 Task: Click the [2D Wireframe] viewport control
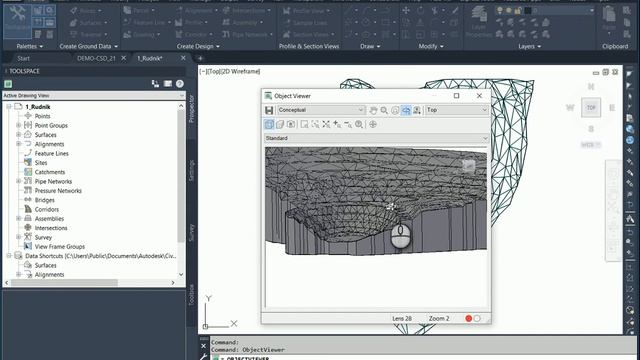(240, 71)
